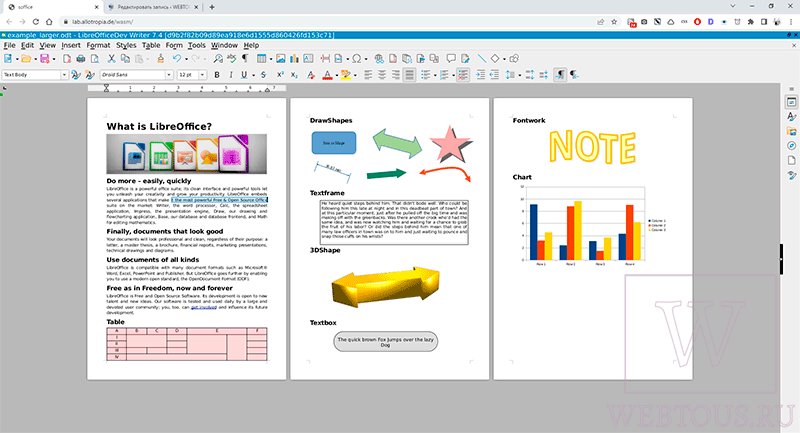Screen dimensions: 800x433
Task: Expand the Droid Sans font name dropdown
Action: [169, 75]
